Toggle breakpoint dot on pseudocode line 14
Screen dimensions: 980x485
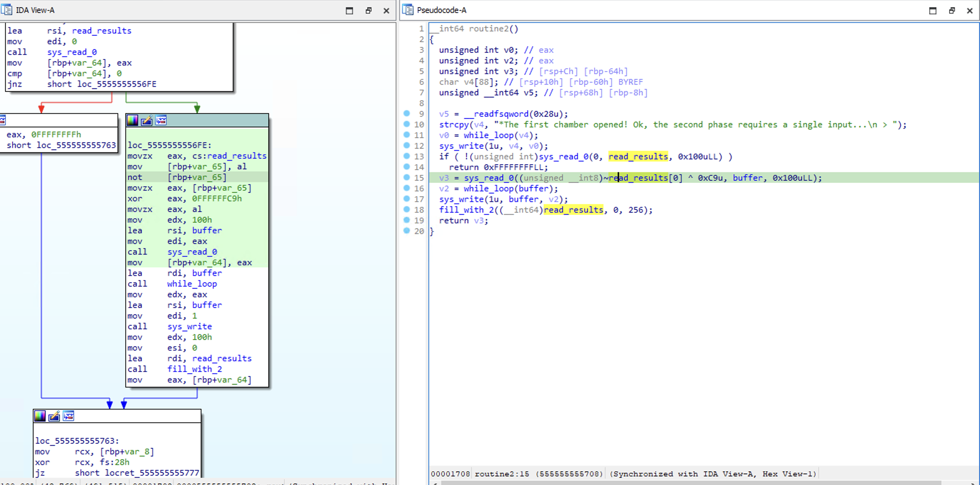click(x=406, y=166)
